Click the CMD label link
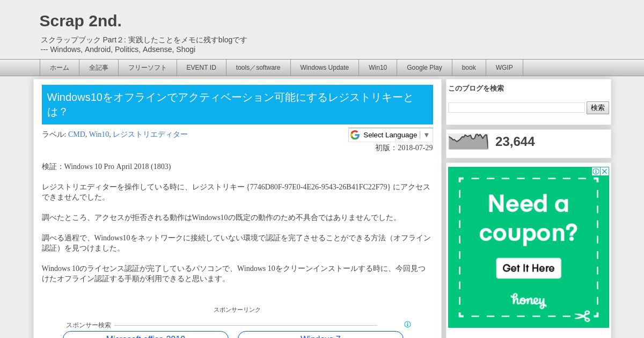 pyautogui.click(x=77, y=135)
